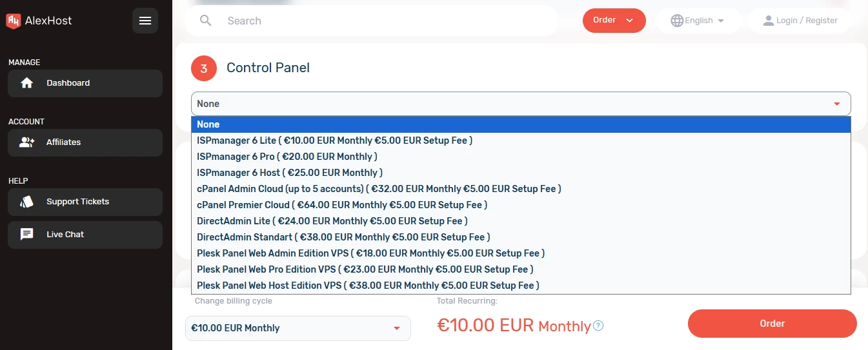868x350 pixels.
Task: Collapse the Control Panel select box
Action: coord(520,104)
